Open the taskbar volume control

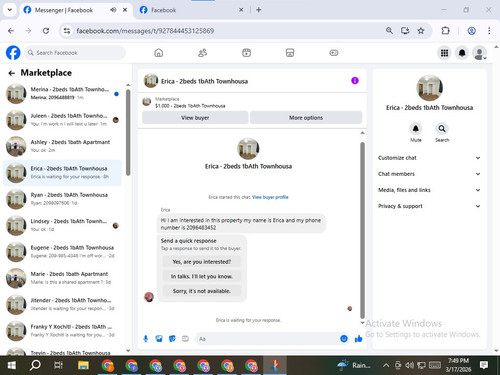click(x=409, y=365)
